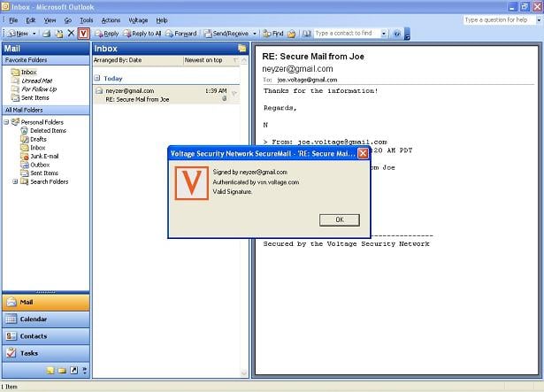Open Configure buttons arrow in navigation bar
The image size is (544, 392).
click(85, 371)
